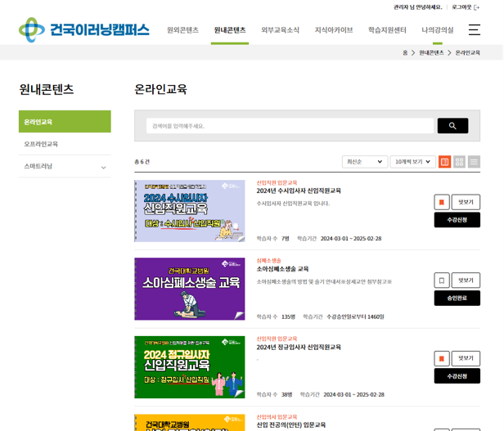Open the 지식아카이브 menu
This screenshot has width=504, height=431.
(334, 30)
